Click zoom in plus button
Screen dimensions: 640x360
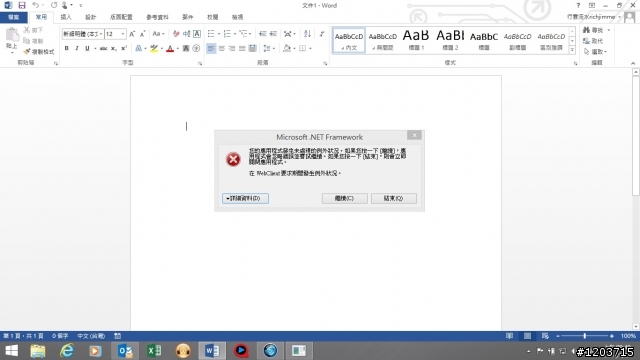611,336
